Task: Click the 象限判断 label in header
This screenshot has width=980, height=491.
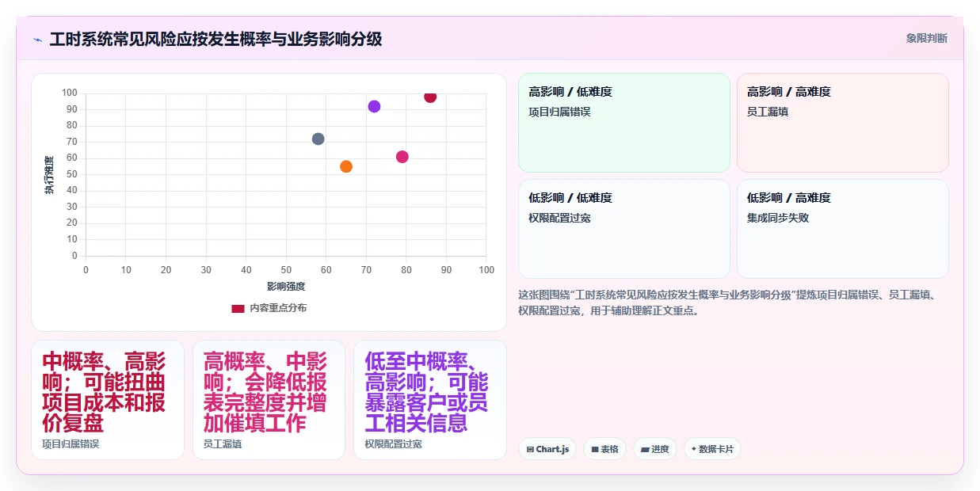Action: (x=927, y=38)
